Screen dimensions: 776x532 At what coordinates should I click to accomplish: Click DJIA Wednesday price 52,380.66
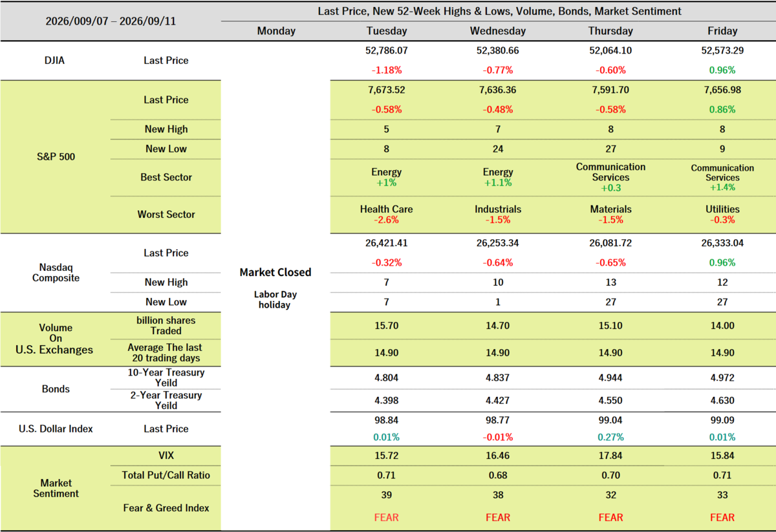(498, 50)
